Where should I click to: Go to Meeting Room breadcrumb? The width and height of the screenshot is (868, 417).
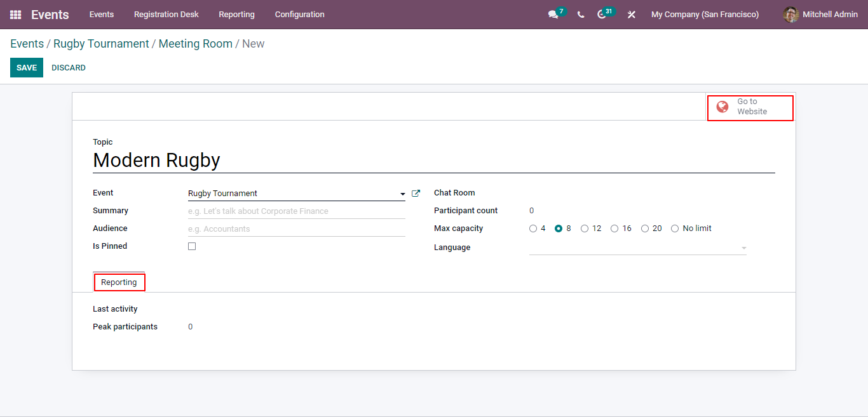196,44
